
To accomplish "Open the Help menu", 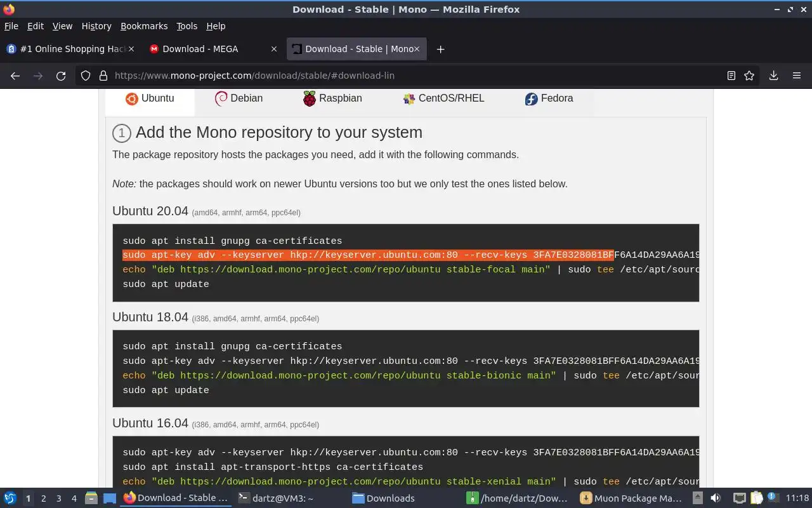I will point(216,26).
